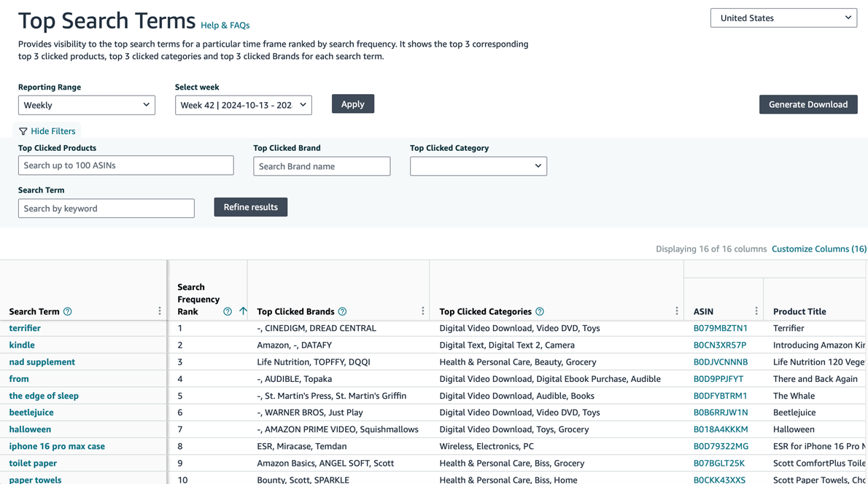This screenshot has height=484, width=868.
Task: Open the Top Clicked Brands column menu
Action: pos(422,311)
